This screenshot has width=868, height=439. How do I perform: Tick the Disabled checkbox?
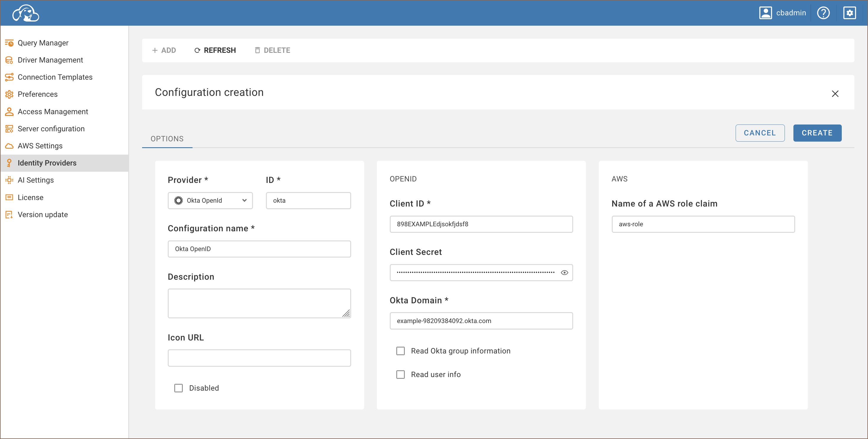point(178,388)
